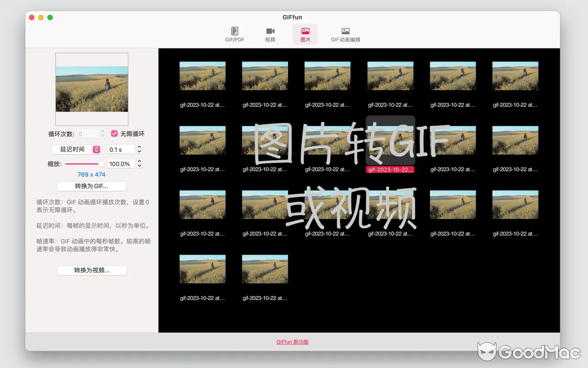Select the highlighted gif-2023-10-22 thumbnail

[390, 140]
